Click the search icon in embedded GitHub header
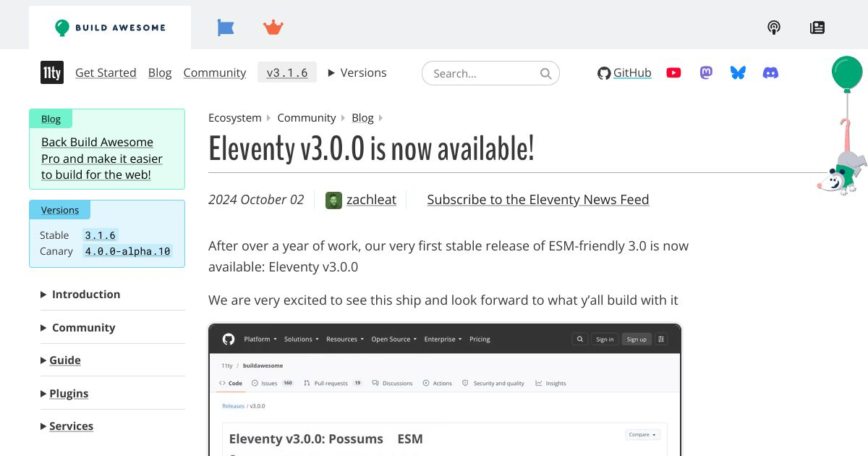The image size is (868, 456). coord(579,339)
